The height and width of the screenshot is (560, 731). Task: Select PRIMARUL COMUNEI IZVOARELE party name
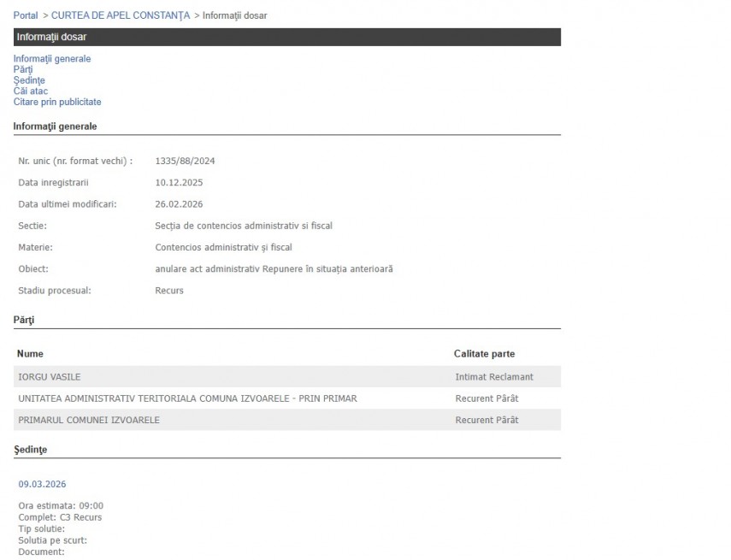click(x=89, y=420)
